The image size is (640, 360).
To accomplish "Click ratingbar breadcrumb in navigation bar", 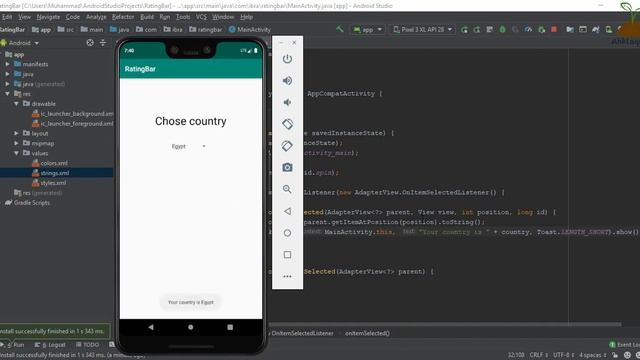I will click(206, 29).
